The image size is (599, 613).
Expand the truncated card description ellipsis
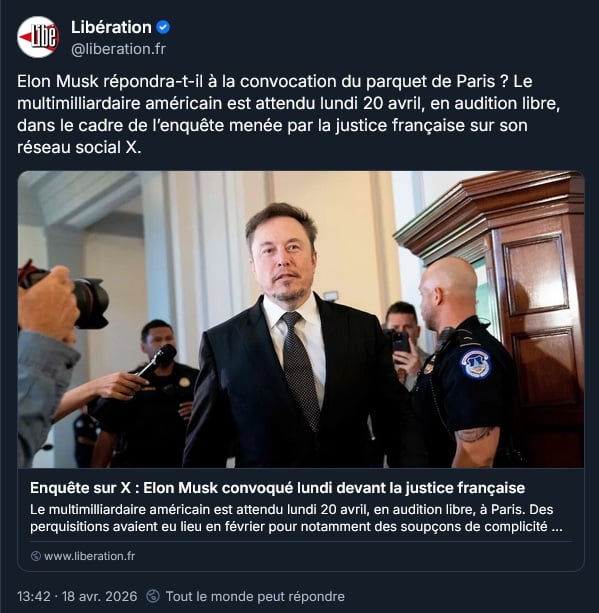click(x=557, y=527)
